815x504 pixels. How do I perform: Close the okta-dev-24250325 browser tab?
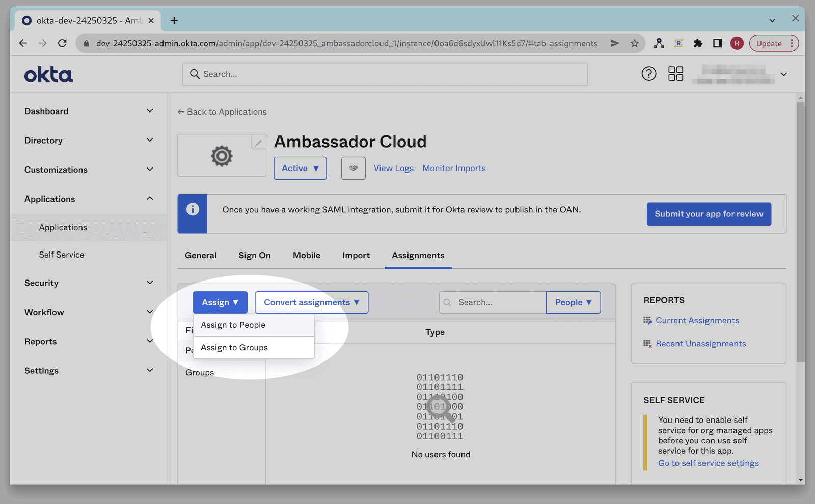[x=151, y=20]
